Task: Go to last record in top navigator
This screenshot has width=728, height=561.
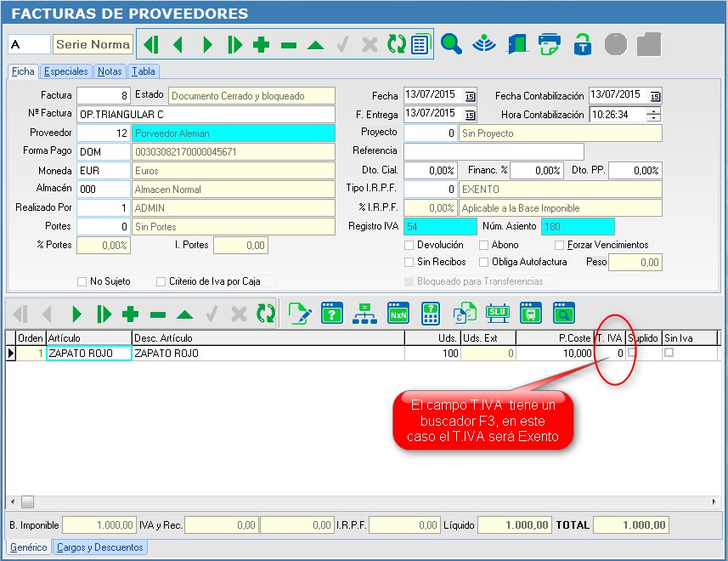Action: (x=234, y=45)
